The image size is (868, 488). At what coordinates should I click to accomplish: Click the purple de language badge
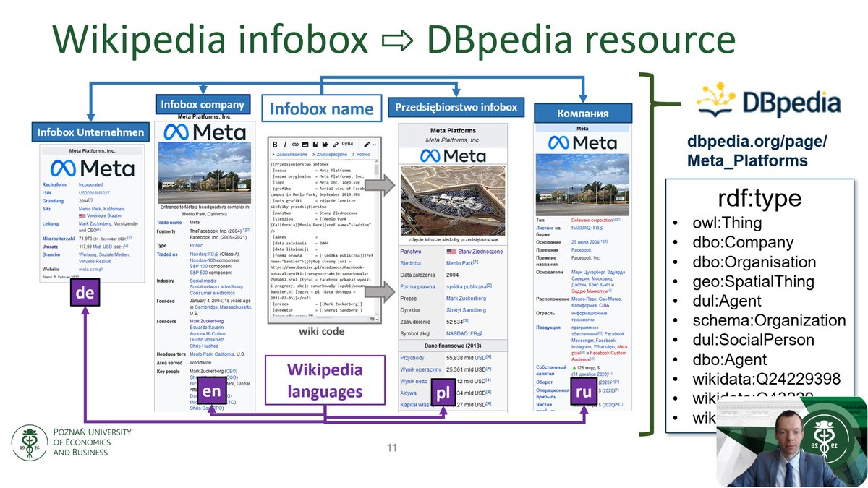[x=85, y=292]
